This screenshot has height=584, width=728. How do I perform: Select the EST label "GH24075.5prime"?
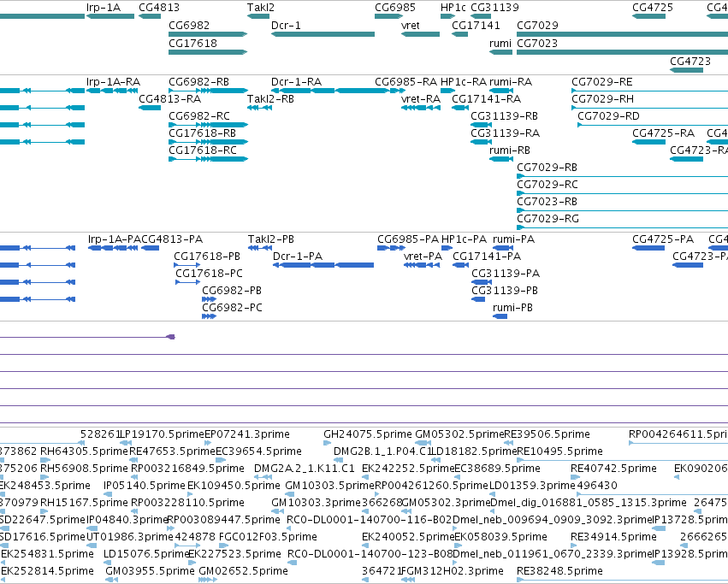pos(368,434)
